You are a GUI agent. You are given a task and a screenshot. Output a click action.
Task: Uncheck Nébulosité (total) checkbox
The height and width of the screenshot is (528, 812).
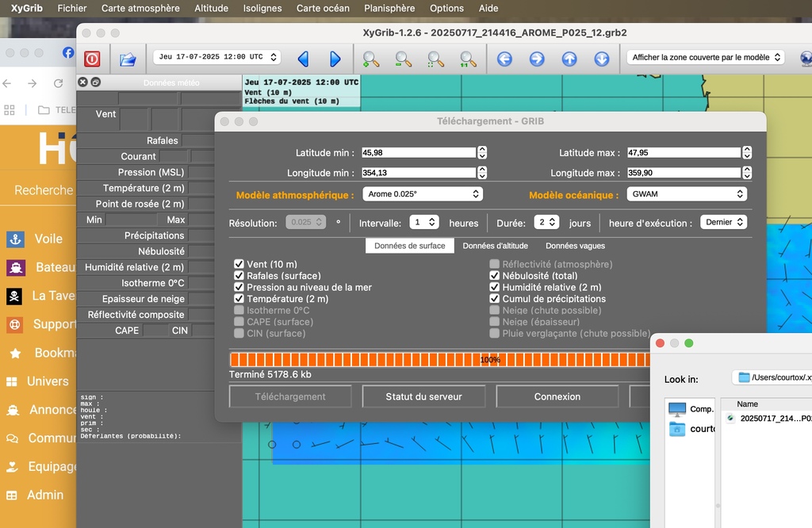pyautogui.click(x=495, y=275)
